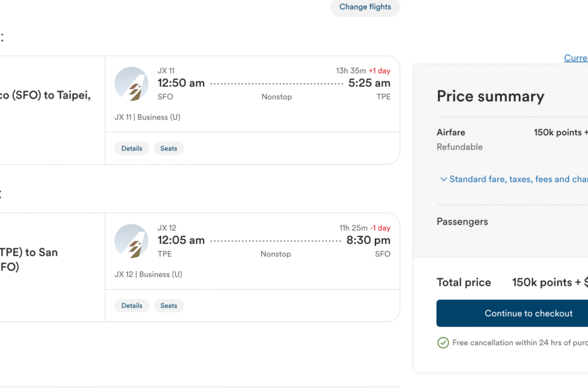
Task: Click the chevron beside Standard fare
Action: tap(443, 180)
